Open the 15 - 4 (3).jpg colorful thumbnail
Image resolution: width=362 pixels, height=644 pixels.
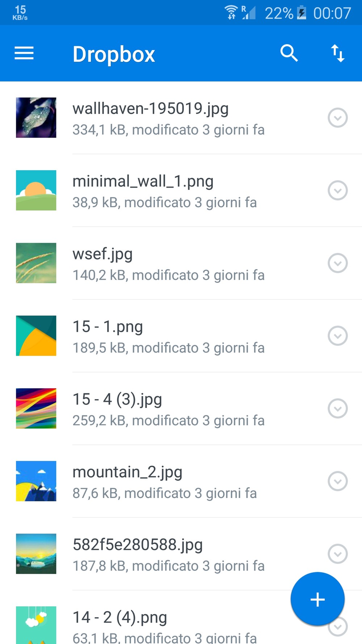click(x=36, y=408)
